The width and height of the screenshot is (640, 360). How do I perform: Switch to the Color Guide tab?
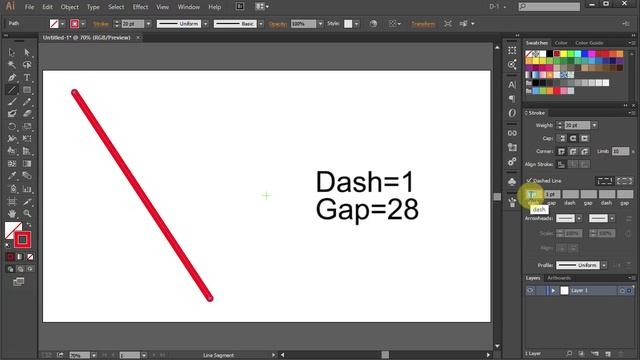(x=589, y=43)
